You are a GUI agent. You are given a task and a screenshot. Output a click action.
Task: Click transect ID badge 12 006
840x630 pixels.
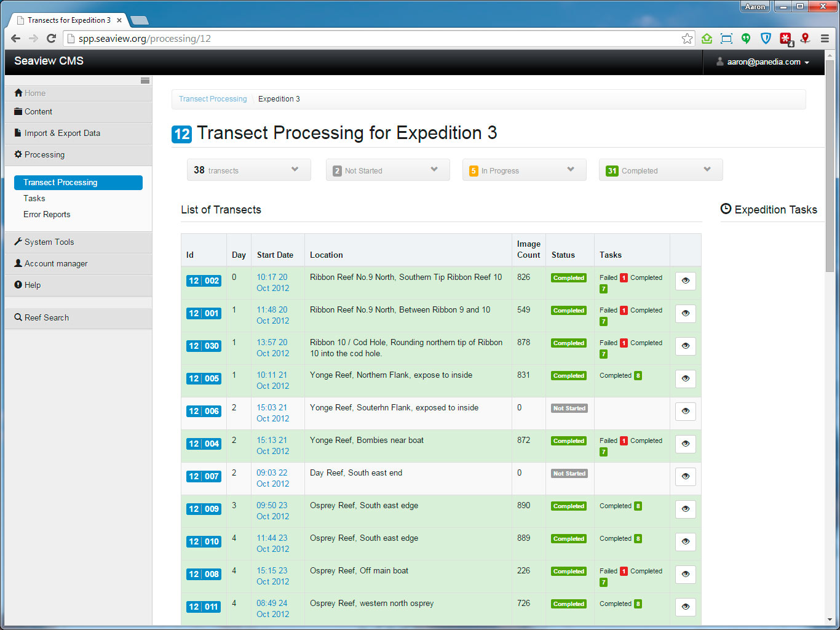pos(204,411)
